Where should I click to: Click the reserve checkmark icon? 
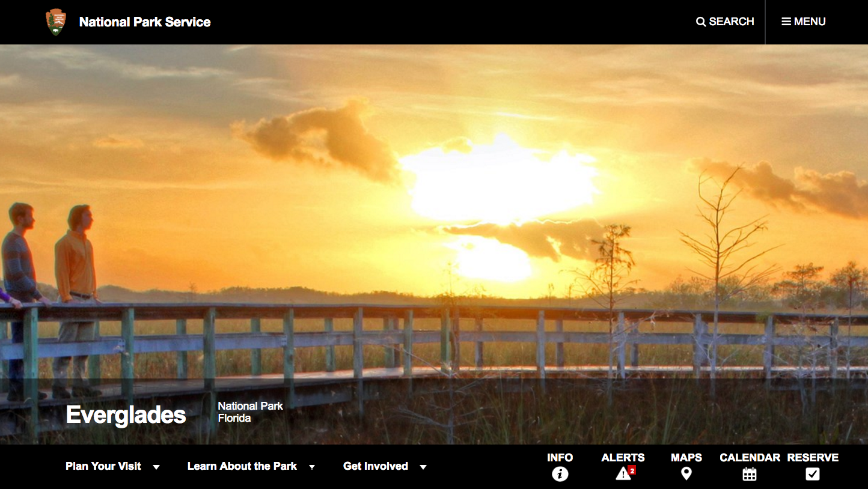click(x=813, y=474)
